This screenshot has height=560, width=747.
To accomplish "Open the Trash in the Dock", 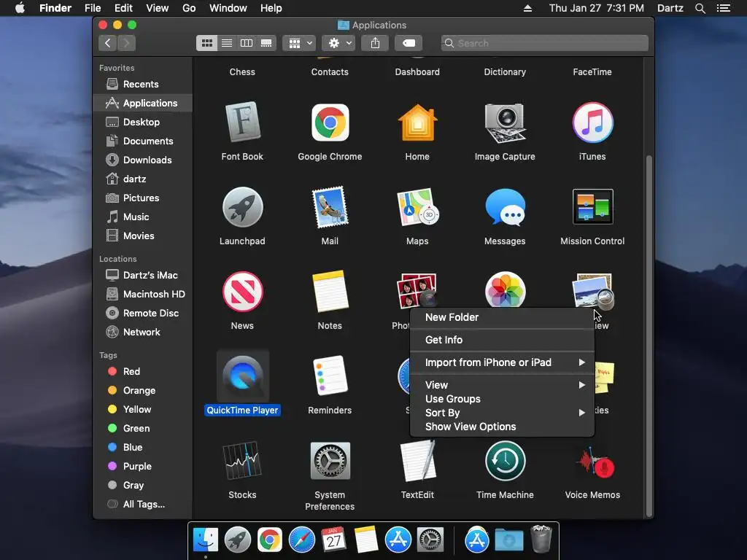I will (x=541, y=539).
